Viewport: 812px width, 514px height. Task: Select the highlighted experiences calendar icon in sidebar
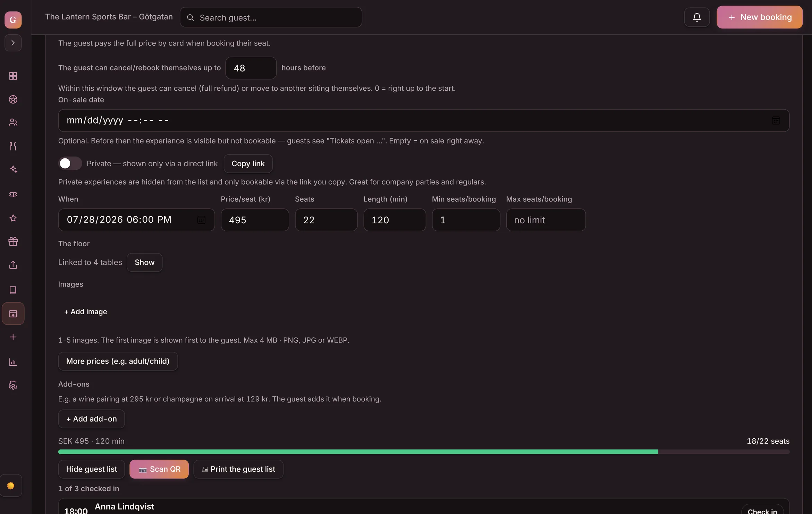(x=13, y=314)
